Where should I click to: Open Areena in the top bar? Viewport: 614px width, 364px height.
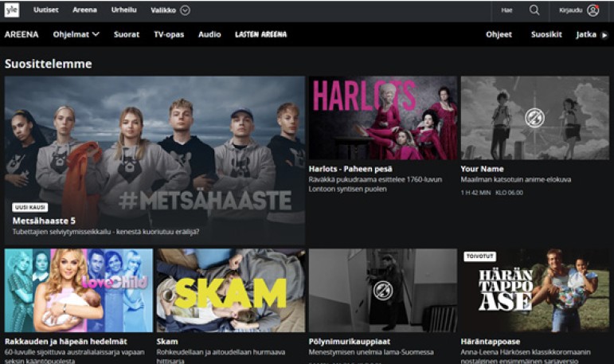pyautogui.click(x=84, y=10)
